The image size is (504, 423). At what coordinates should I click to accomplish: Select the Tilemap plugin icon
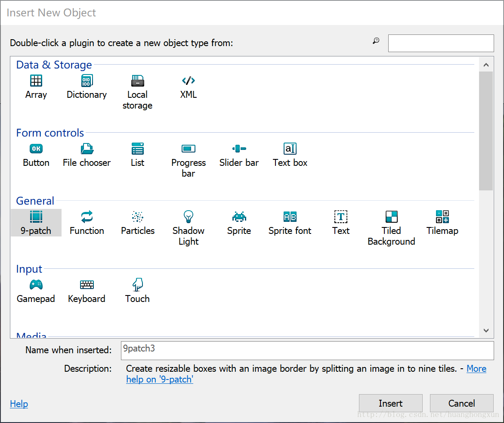click(x=442, y=217)
